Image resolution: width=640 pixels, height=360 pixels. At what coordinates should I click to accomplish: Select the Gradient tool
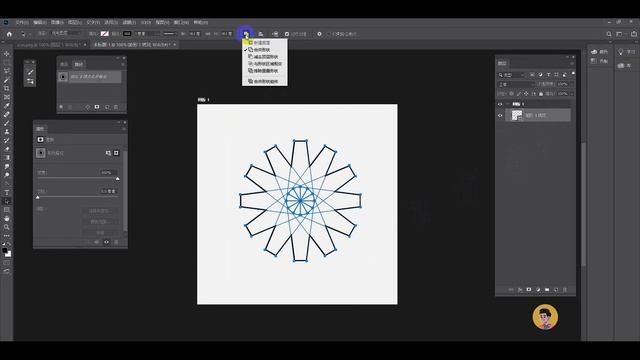(x=7, y=158)
